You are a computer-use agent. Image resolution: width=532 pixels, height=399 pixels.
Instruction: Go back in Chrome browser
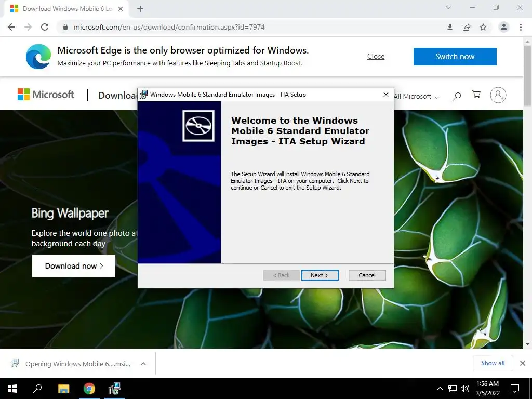click(x=11, y=27)
